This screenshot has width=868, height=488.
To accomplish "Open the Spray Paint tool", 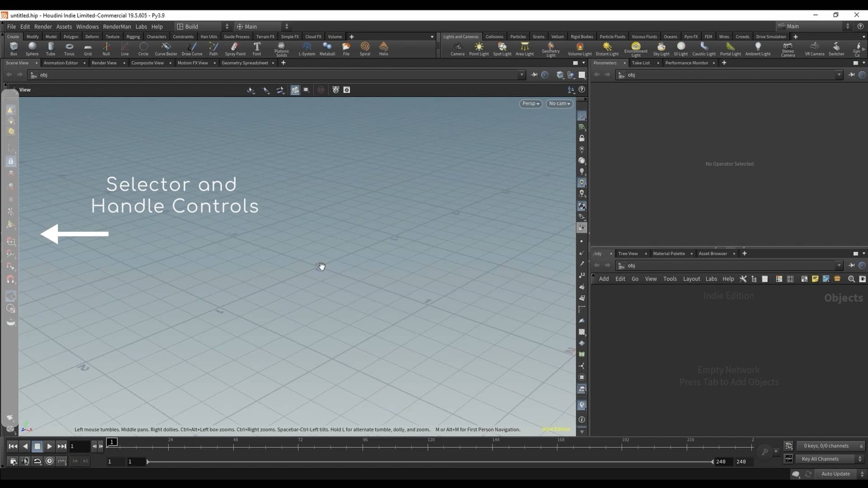I will point(235,49).
